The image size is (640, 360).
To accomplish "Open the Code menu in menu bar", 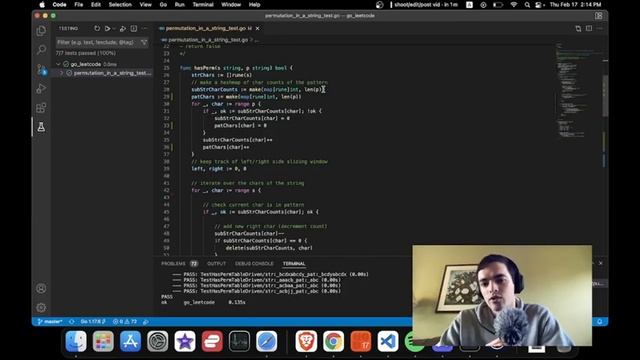I will click(x=59, y=5).
